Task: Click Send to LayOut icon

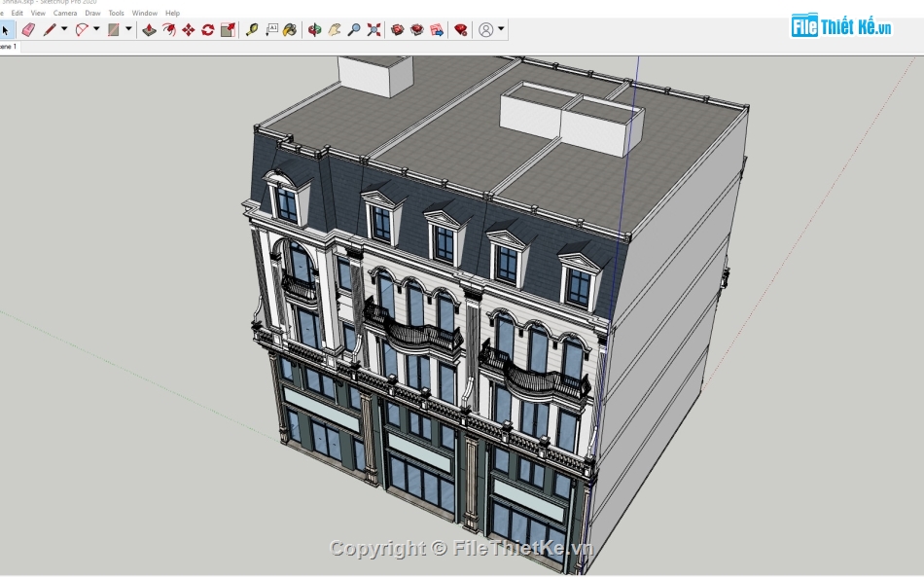Action: [x=437, y=29]
